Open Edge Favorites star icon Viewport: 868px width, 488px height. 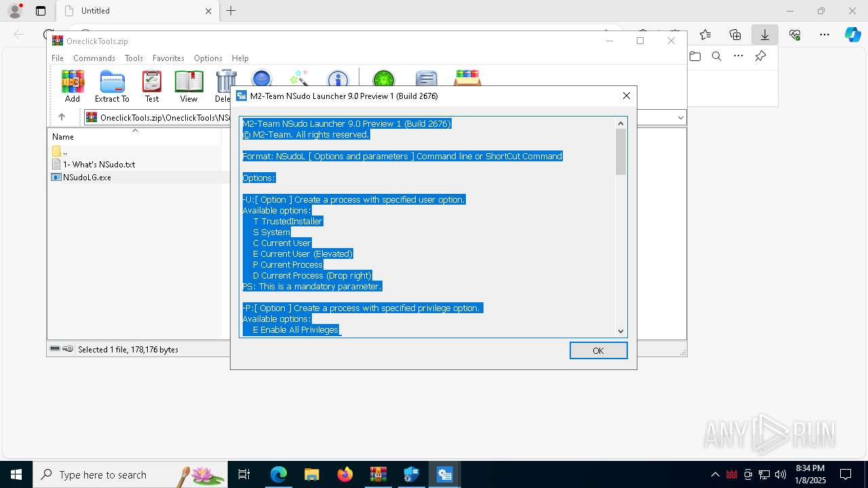coord(705,35)
